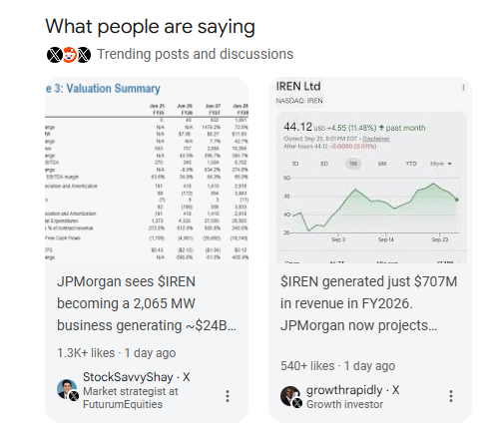Open the IREN Ltd chart card kebab menu
Image resolution: width=482 pixels, height=448 pixels.
(x=463, y=88)
